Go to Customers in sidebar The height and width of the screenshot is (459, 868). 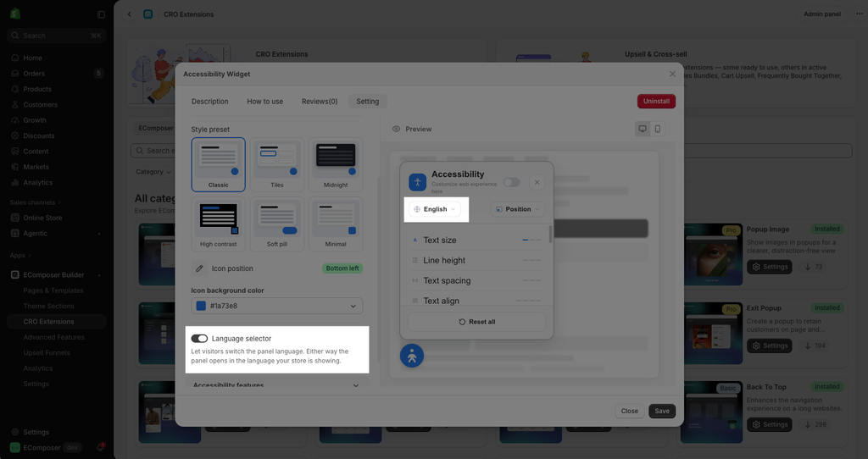[x=40, y=104]
